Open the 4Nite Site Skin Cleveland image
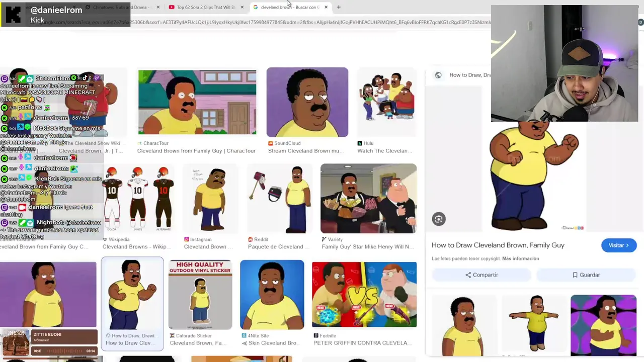 tap(272, 295)
